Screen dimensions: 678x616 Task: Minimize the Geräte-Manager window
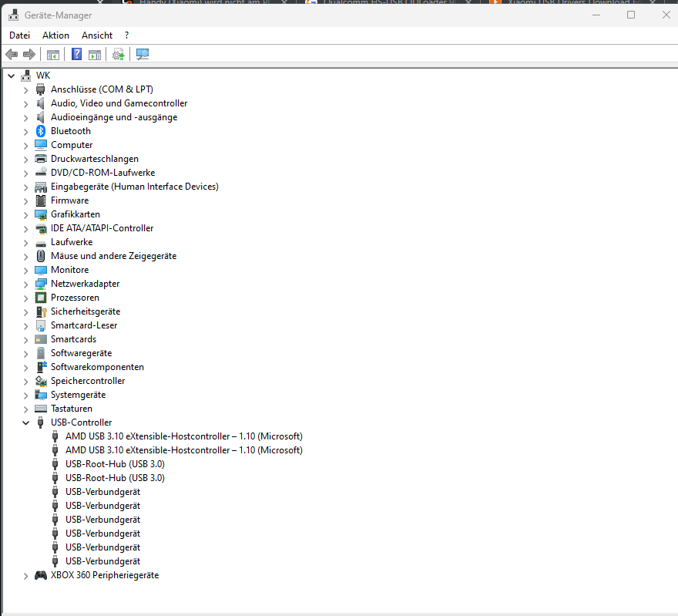coord(596,15)
